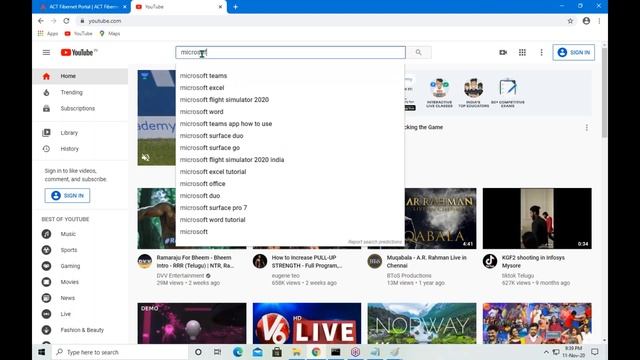Open 'Ramaraju For Bheem' video title
Screen dimensions: 640x360
coord(195,262)
